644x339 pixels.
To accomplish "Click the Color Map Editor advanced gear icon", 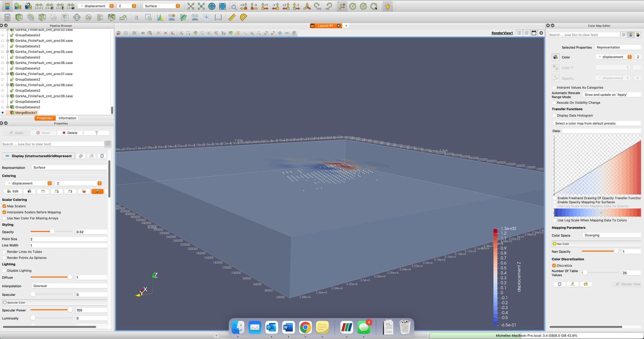I will point(624,35).
